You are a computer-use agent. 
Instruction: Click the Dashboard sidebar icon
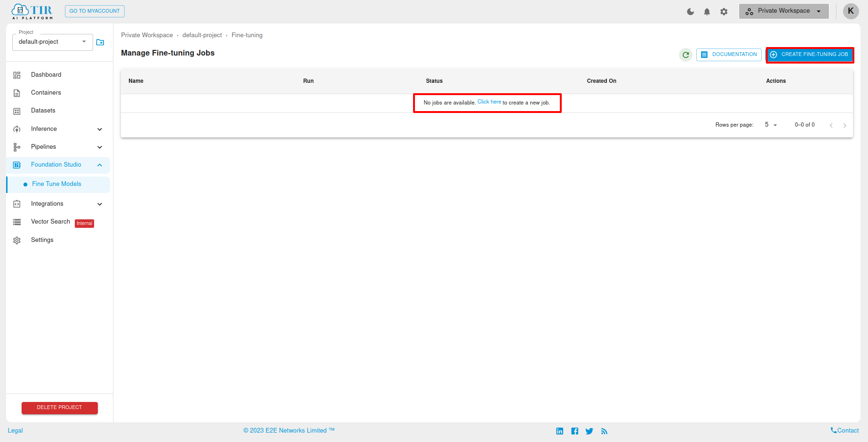pyautogui.click(x=17, y=75)
